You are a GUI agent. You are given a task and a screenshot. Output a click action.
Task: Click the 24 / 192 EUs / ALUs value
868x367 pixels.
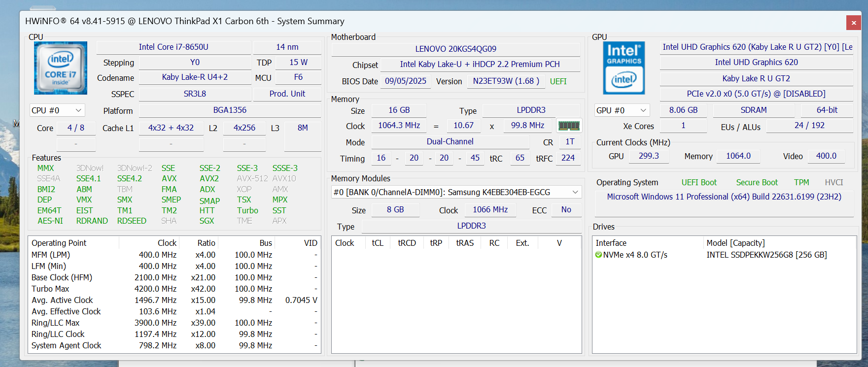tap(809, 126)
